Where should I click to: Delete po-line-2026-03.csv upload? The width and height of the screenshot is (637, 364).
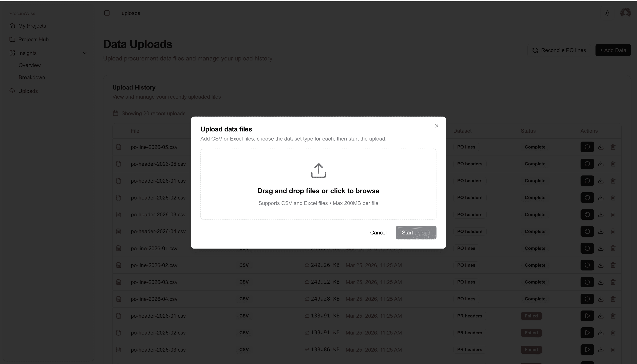click(613, 282)
